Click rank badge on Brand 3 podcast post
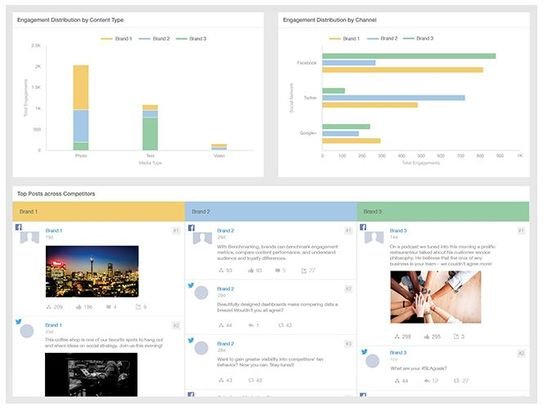The image size is (543, 411). point(521,230)
